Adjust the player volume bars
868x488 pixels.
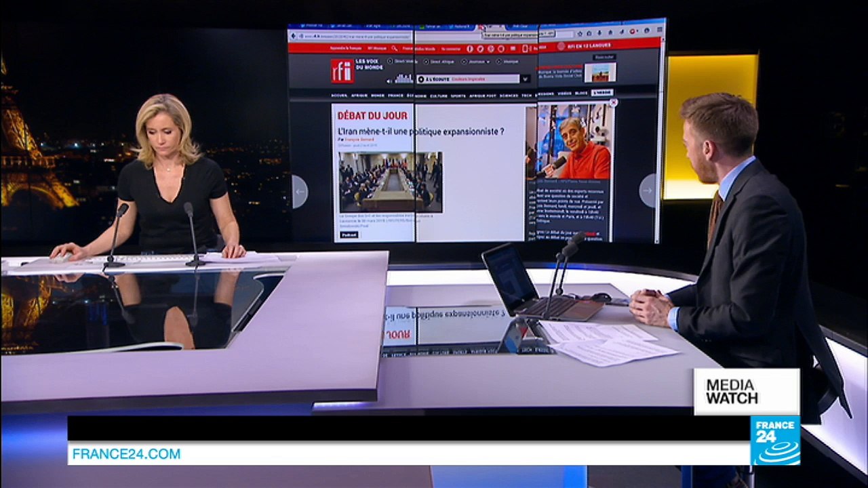pyautogui.click(x=405, y=79)
